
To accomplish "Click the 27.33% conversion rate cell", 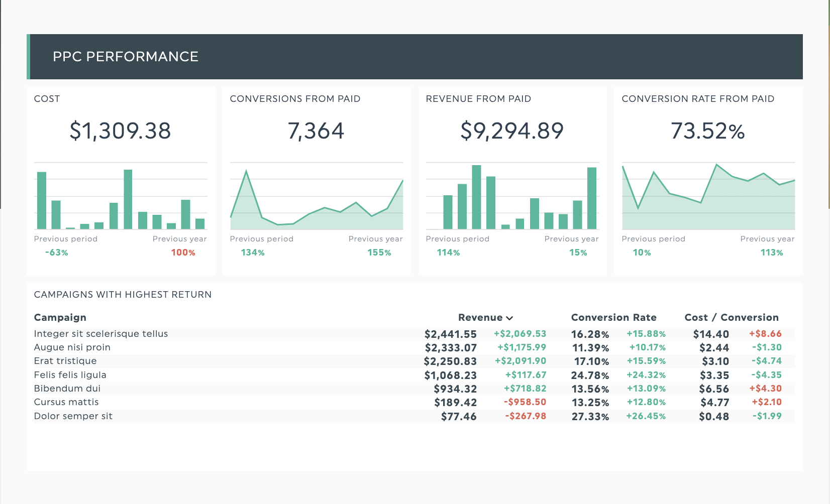I will (x=591, y=417).
